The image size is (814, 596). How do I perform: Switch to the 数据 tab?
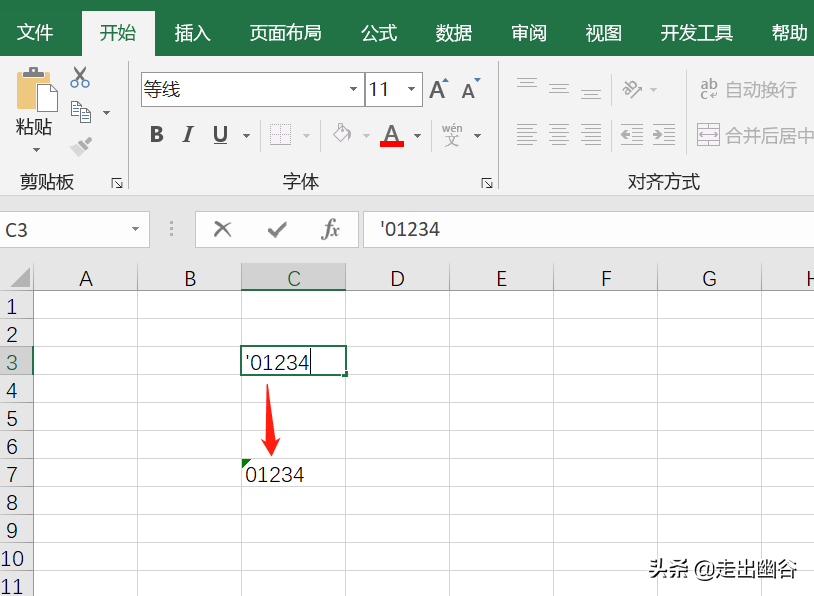(x=454, y=33)
